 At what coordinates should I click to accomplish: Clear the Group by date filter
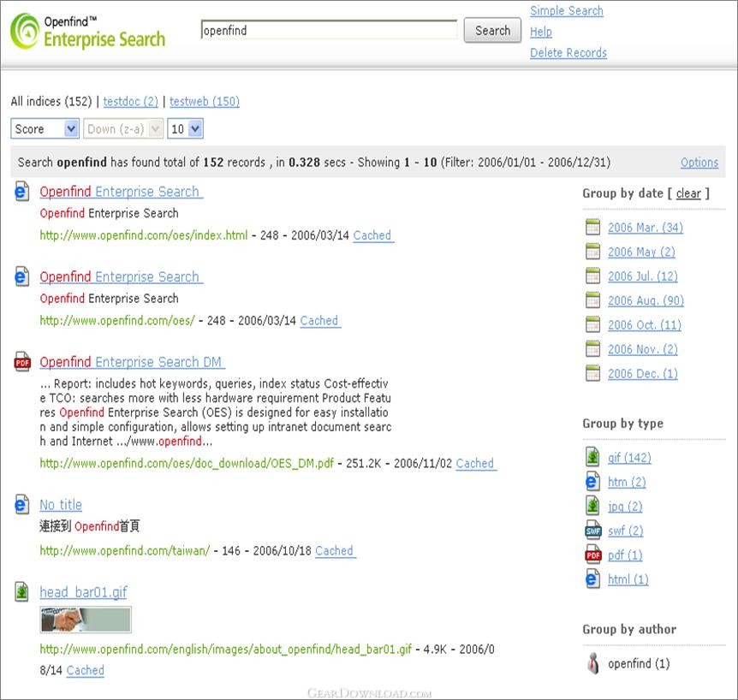tap(688, 193)
